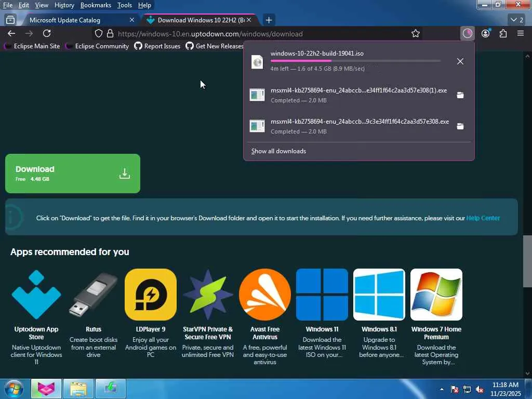Click the muted volume tray icon
This screenshot has width=532, height=399.
480,390
